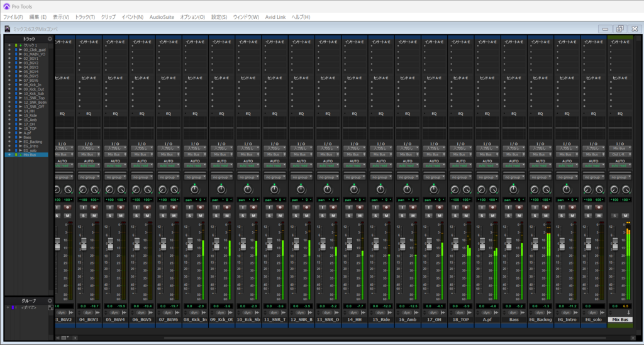Image resolution: width=644 pixels, height=345 pixels.
Task: Open the group selector on 15_Ride
Action: 380,178
